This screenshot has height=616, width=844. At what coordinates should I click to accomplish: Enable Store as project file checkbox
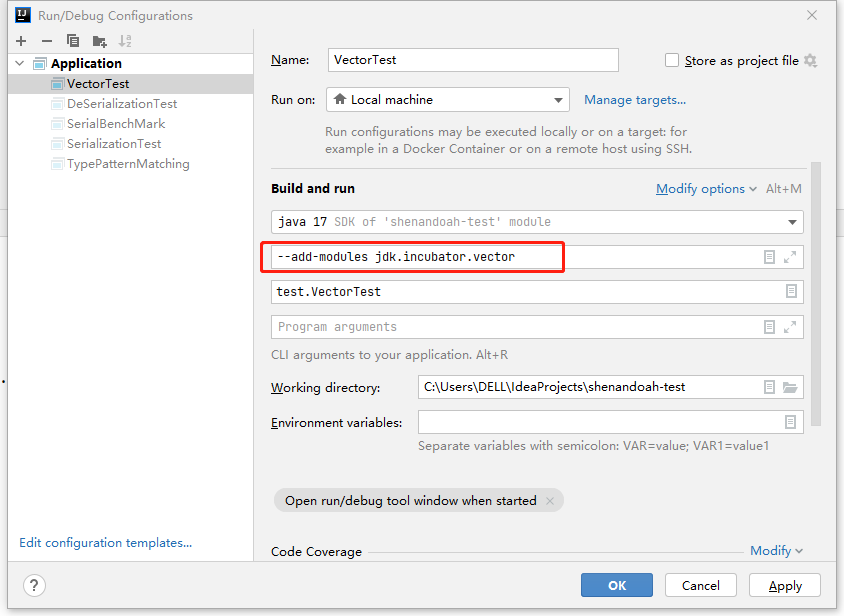tap(672, 61)
